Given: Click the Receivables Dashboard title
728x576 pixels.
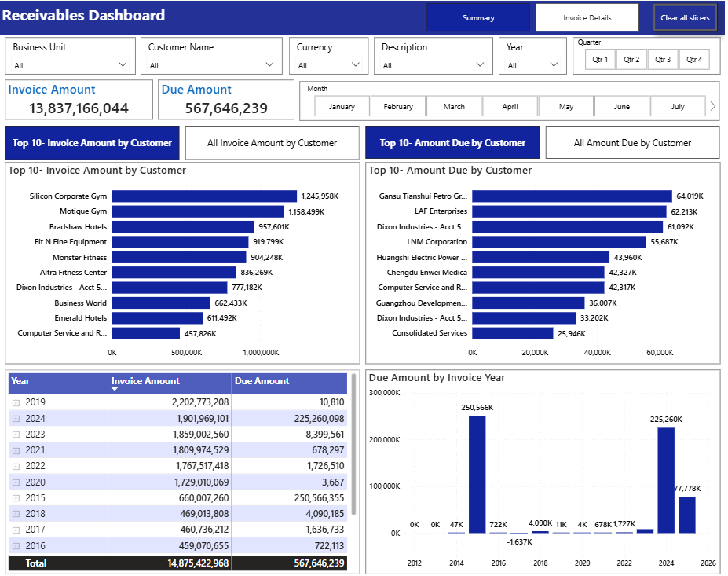Looking at the screenshot, I should pos(83,16).
